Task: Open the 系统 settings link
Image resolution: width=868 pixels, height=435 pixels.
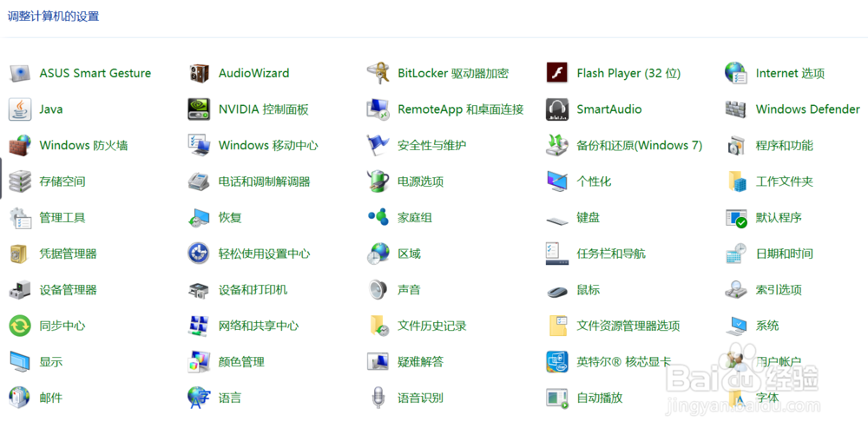Action: tap(767, 326)
